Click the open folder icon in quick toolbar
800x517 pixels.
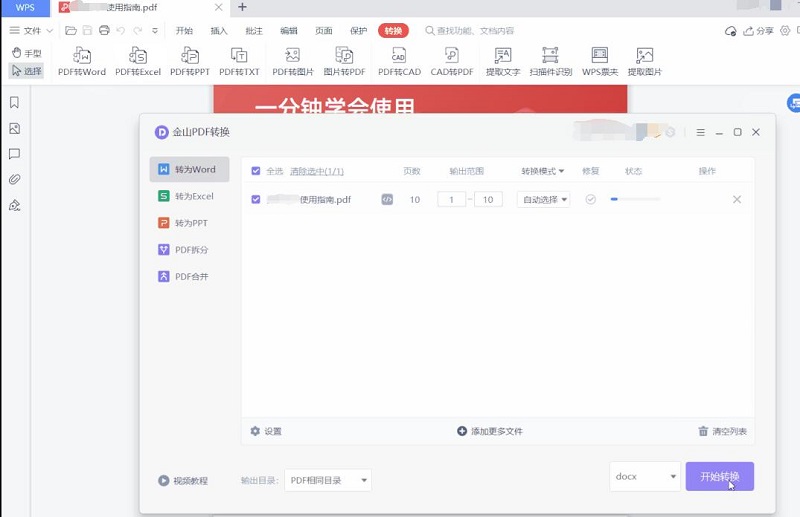pos(71,31)
